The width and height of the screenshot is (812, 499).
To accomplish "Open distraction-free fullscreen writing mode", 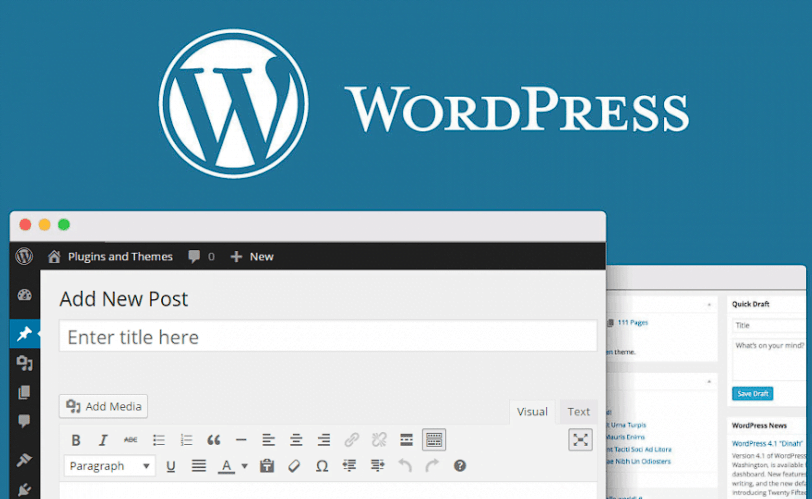I will point(580,440).
